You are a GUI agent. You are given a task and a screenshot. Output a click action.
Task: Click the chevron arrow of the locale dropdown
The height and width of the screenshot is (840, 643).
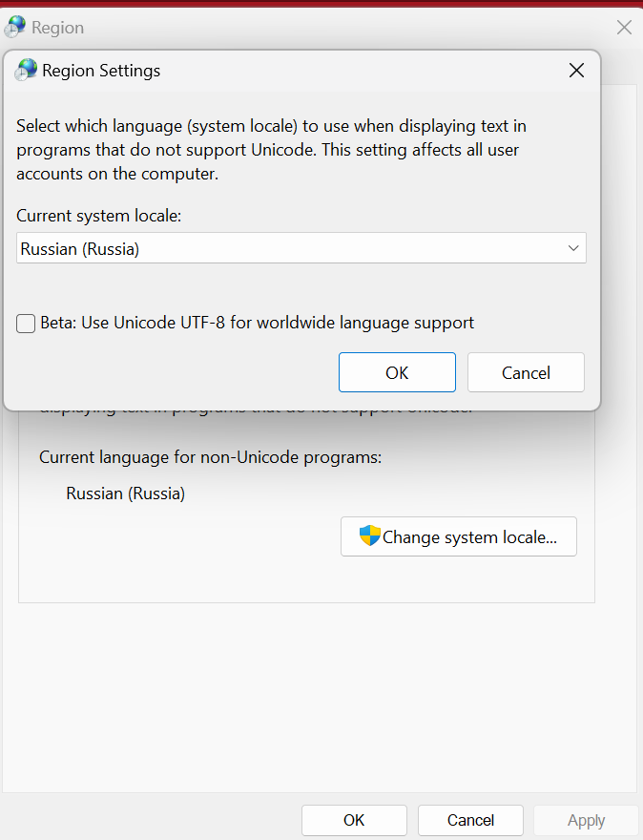point(573,248)
